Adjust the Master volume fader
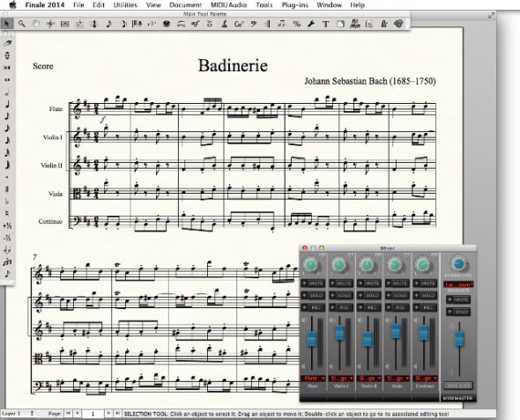The width and height of the screenshot is (520, 420). pos(459,339)
